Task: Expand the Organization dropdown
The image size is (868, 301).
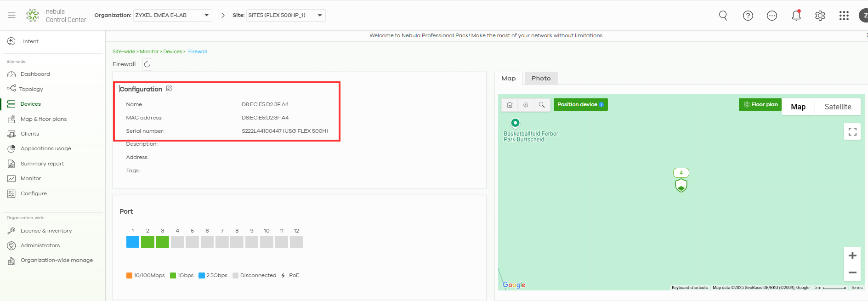Action: tap(173, 15)
